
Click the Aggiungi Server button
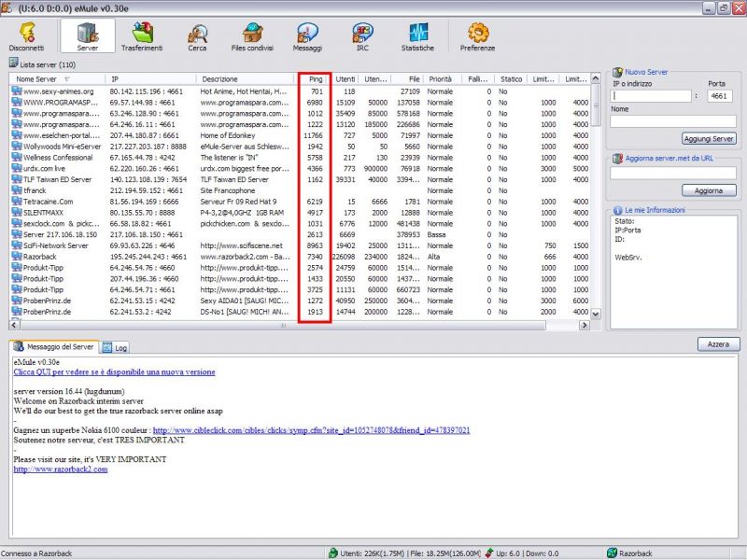pyautogui.click(x=709, y=138)
